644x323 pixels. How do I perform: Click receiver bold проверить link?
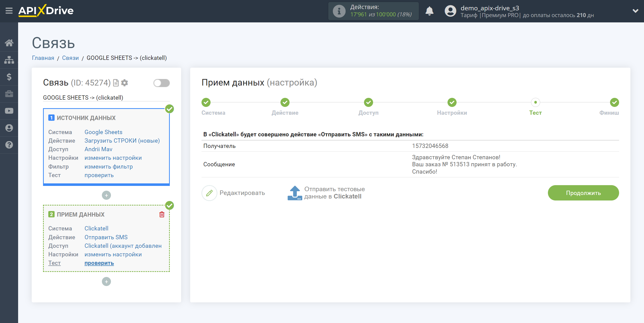coord(99,263)
